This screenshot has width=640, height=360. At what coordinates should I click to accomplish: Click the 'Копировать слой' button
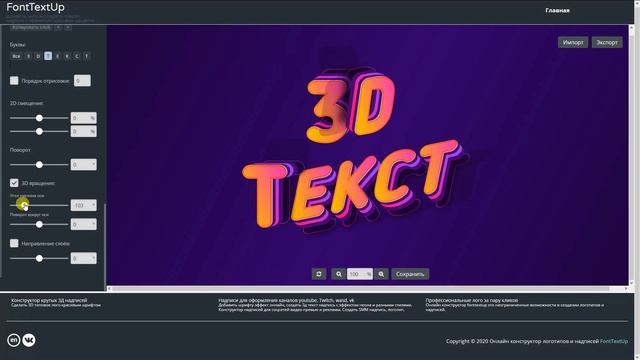(31, 27)
